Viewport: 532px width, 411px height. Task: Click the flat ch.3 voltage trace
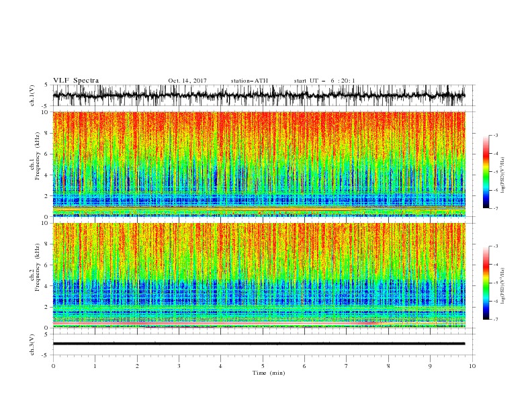point(259,344)
